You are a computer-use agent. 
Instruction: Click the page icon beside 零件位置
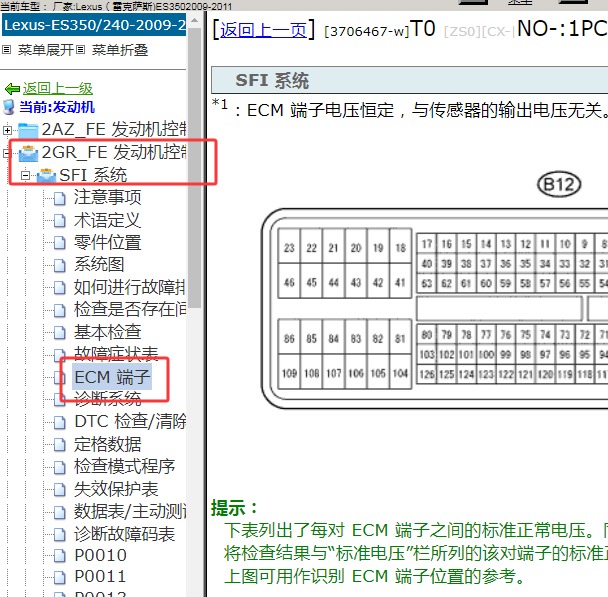pos(59,243)
